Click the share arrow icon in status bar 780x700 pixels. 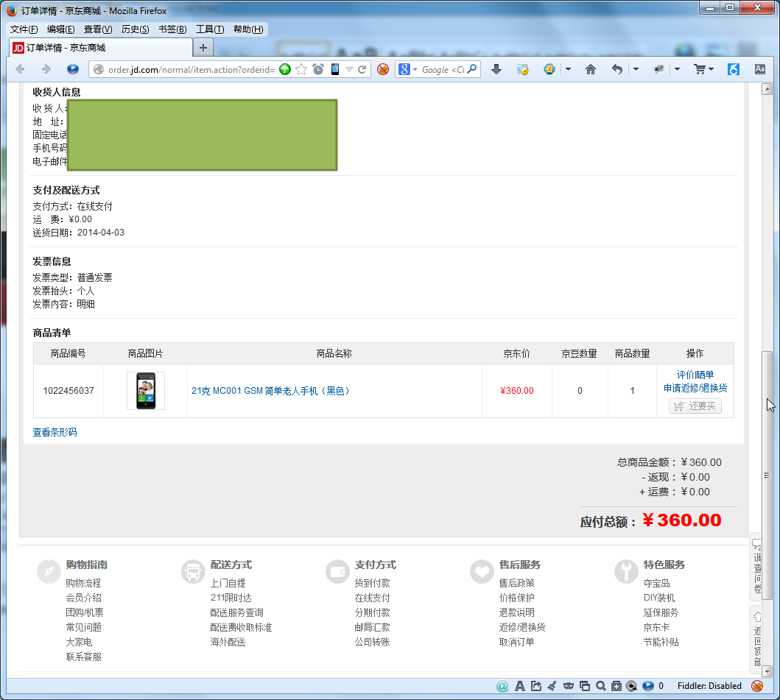coord(535,686)
